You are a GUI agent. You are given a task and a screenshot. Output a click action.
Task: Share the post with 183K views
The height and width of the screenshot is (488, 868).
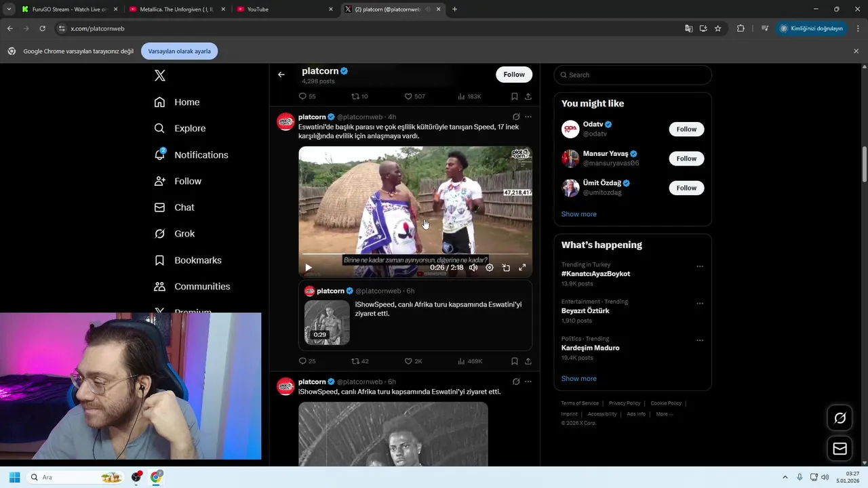(528, 96)
